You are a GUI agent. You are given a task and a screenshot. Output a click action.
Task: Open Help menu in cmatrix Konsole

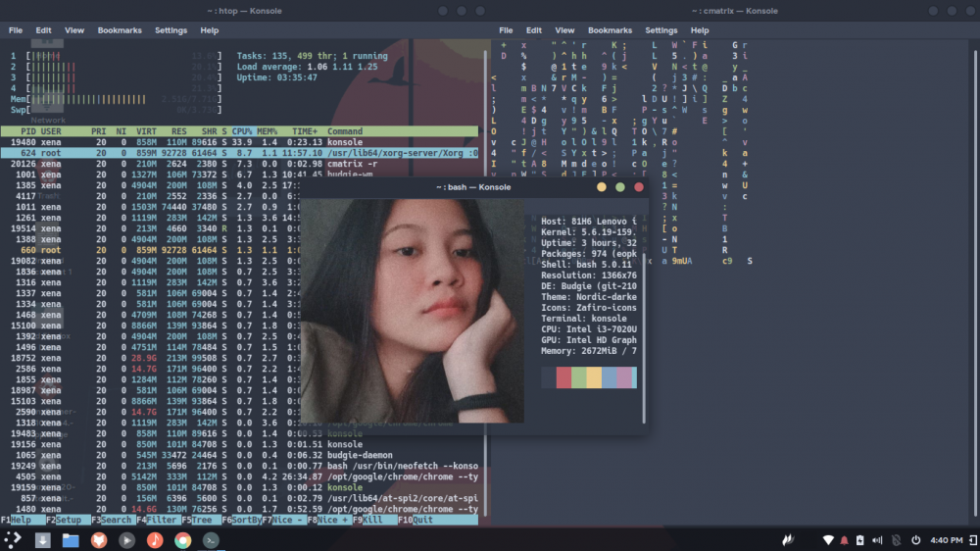point(700,30)
